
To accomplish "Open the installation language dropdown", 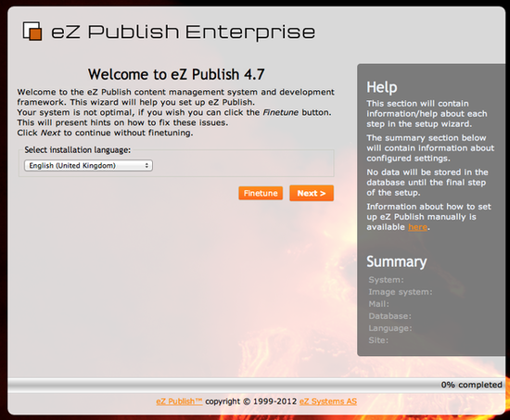I will pyautogui.click(x=88, y=166).
